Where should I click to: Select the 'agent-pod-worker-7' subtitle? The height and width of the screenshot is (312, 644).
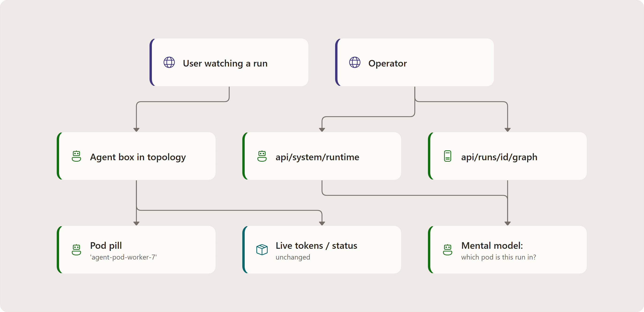click(123, 257)
